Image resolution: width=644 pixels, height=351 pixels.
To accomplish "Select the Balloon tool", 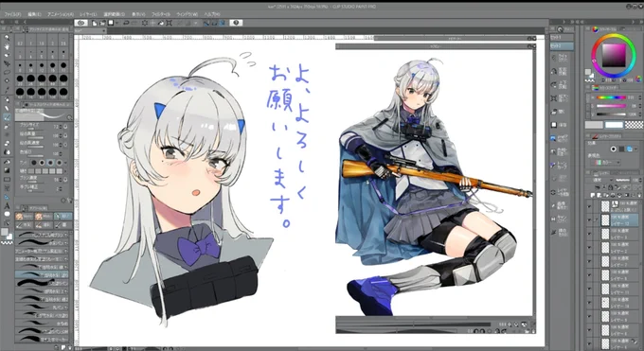I will (x=7, y=215).
